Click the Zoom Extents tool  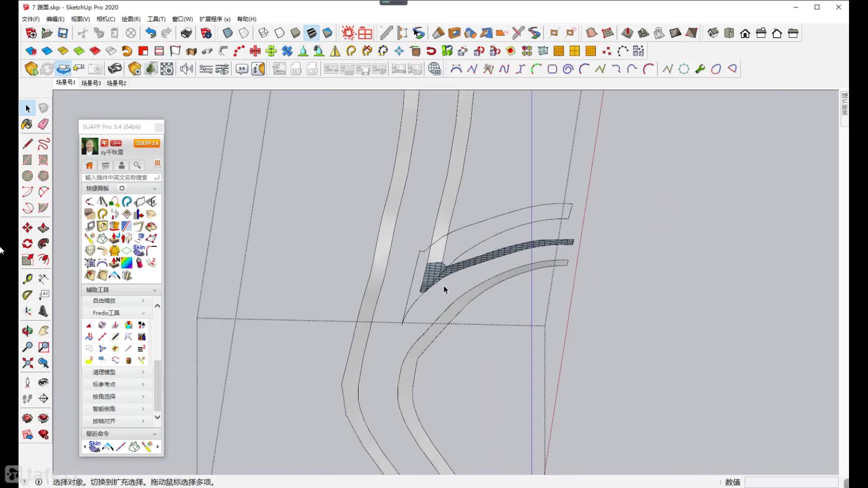tap(28, 363)
